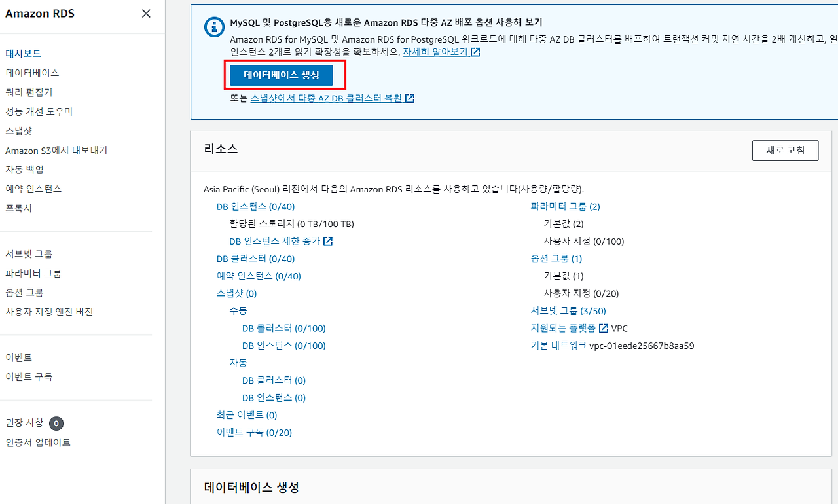Click the 데이터베이스 생성 section heading
Image resolution: width=838 pixels, height=504 pixels.
pos(252,488)
